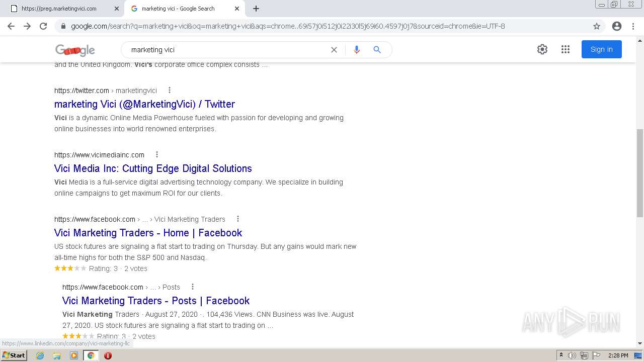Reload the Google search page
Screen dimensions: 644x362
coord(43,26)
